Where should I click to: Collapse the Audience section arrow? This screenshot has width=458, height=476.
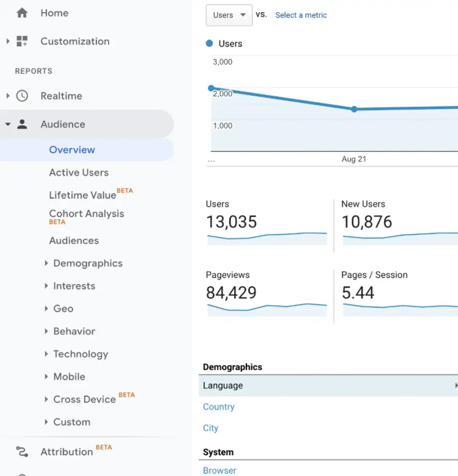pos(8,124)
